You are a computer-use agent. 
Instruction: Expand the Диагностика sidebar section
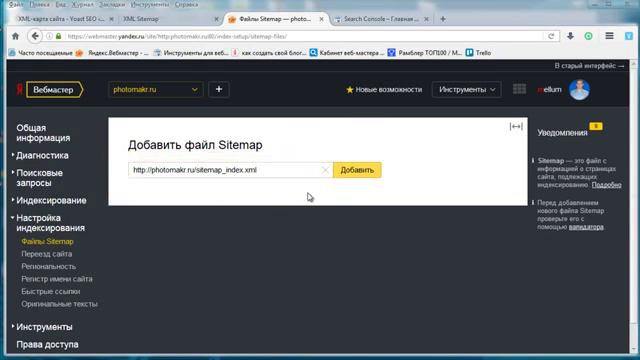[x=42, y=156]
